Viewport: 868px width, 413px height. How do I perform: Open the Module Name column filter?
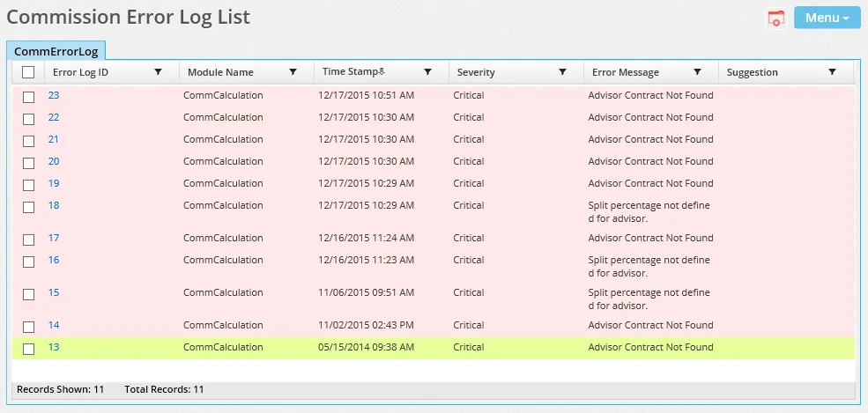coord(293,72)
